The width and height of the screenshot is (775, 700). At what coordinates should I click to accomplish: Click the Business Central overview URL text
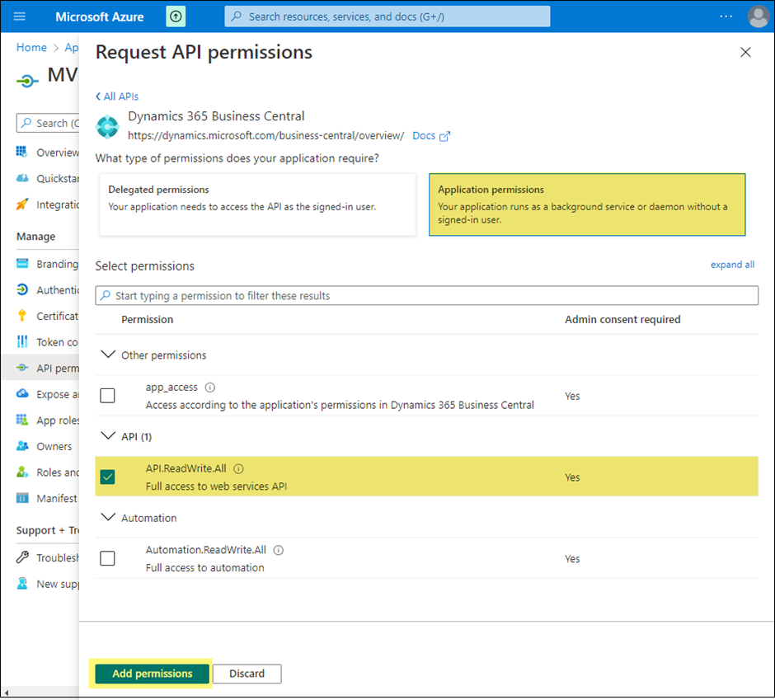point(266,135)
